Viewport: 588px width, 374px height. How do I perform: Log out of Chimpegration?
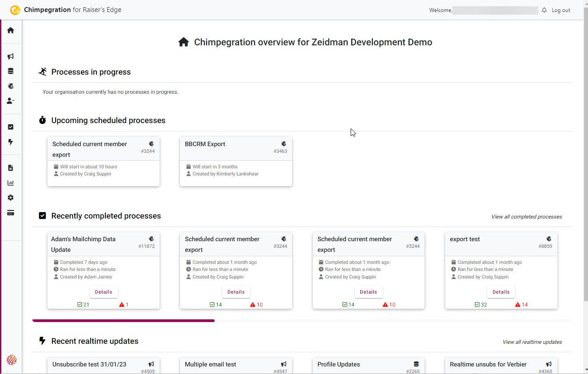[x=561, y=10]
